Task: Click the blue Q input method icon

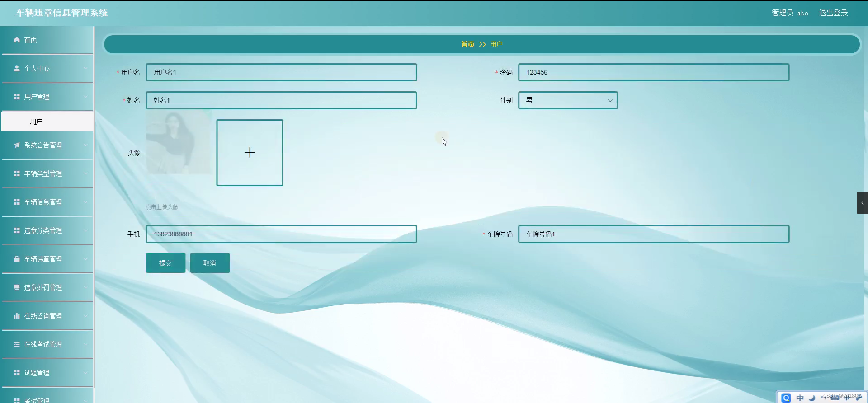Action: click(x=786, y=398)
